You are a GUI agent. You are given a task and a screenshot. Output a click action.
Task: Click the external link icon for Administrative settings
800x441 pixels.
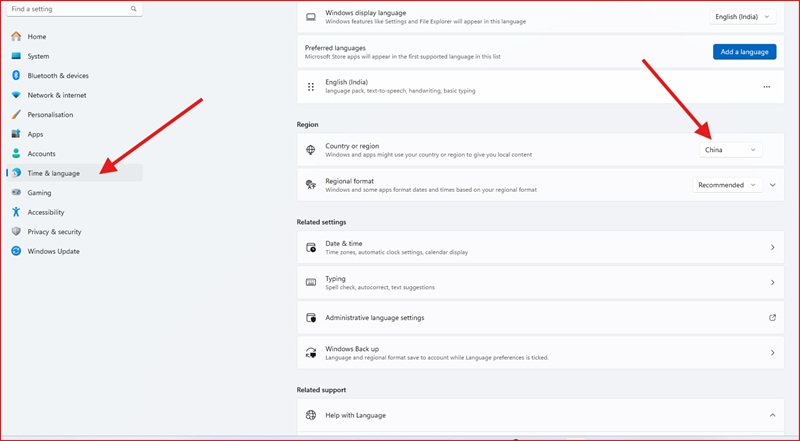click(772, 317)
